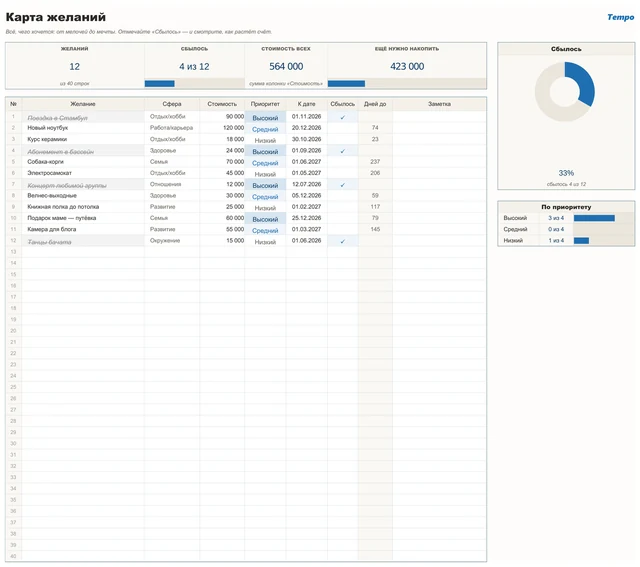Select the Желание column header
The height and width of the screenshot is (567, 640).
pos(83,104)
